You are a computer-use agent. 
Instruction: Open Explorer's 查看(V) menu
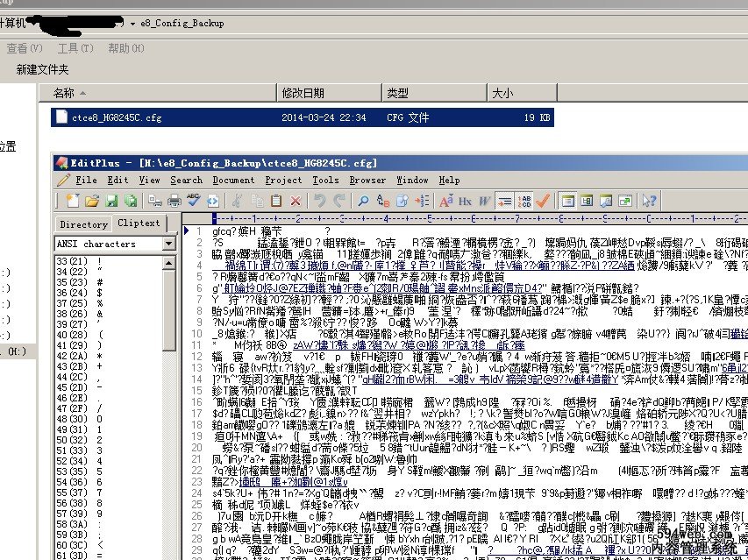pos(25,48)
